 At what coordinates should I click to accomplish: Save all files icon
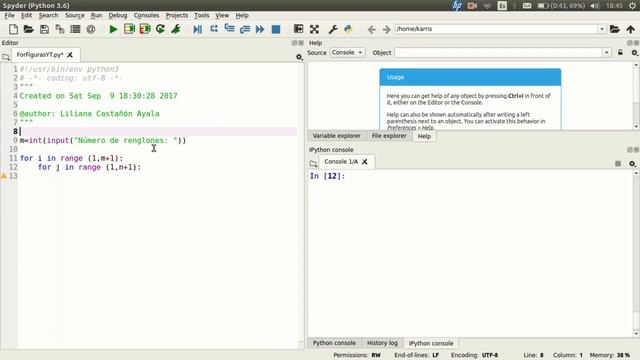pyautogui.click(x=60, y=29)
